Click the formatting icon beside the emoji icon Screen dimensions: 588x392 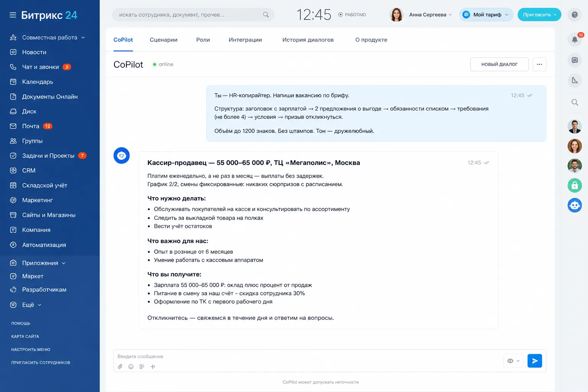pyautogui.click(x=142, y=367)
